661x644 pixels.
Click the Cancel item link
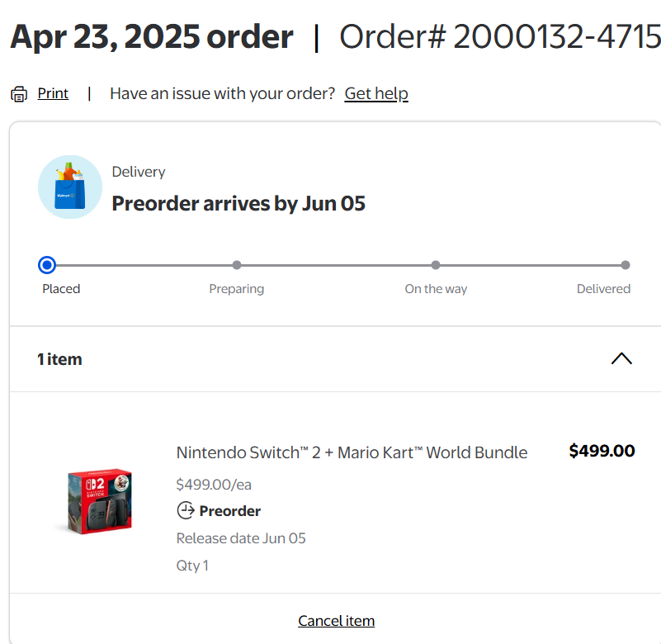pos(336,621)
